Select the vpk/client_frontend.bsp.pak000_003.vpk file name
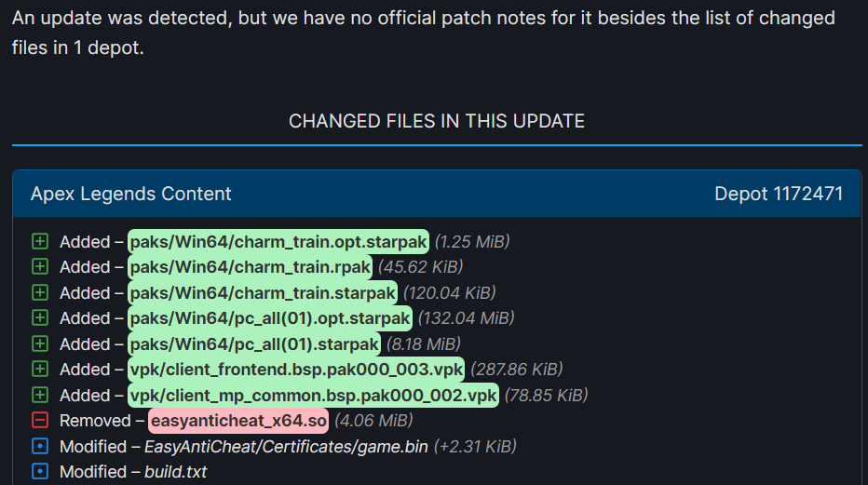868x485 pixels. (296, 370)
